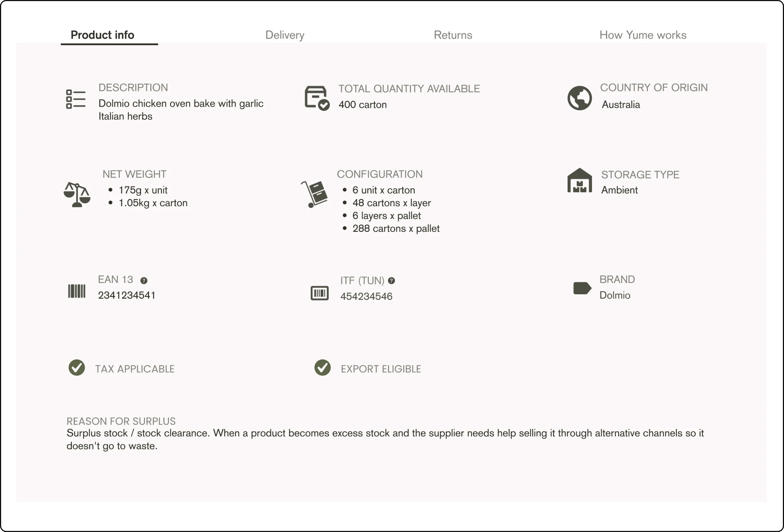Click the EAN number 2341234541
This screenshot has width=784, height=532.
pyautogui.click(x=126, y=295)
